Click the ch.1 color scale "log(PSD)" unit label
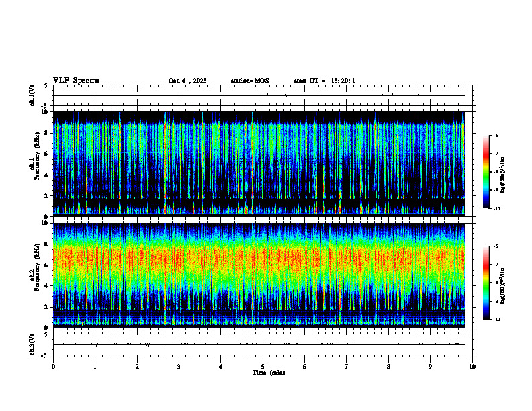 503,175
